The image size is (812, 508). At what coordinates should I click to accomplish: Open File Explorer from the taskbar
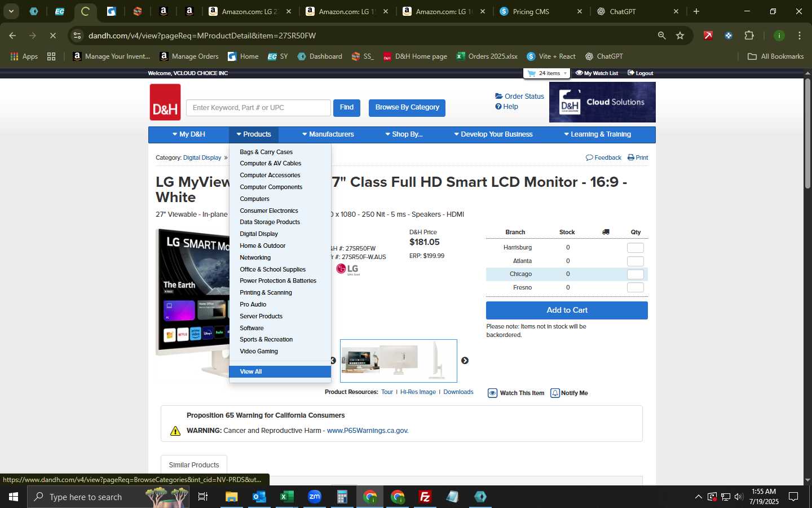tap(232, 497)
